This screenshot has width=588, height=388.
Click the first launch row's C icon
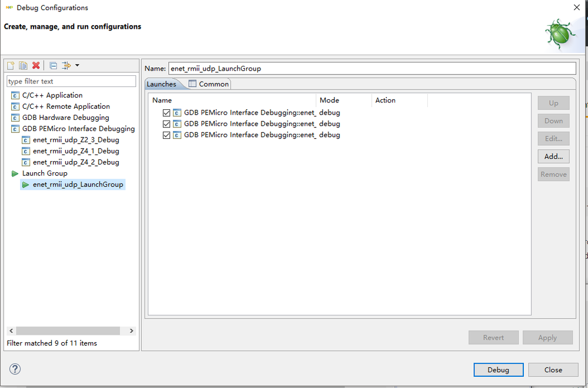177,113
